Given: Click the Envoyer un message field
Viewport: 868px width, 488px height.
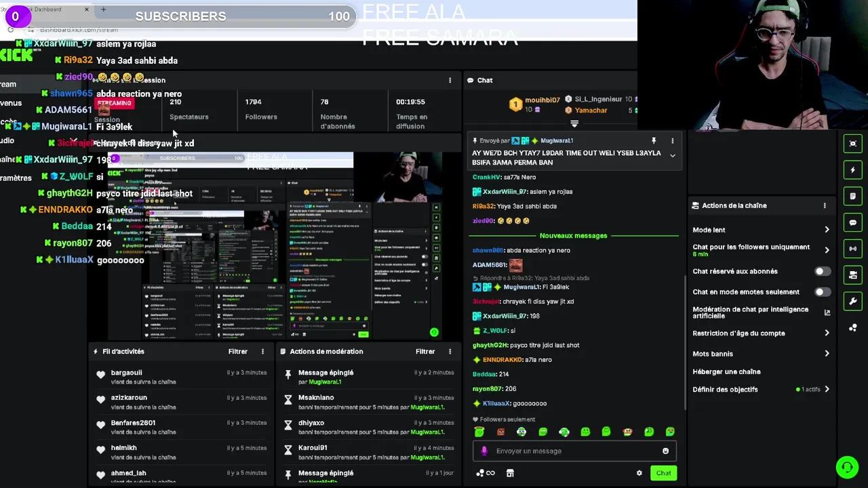Looking at the screenshot, I should (x=574, y=451).
